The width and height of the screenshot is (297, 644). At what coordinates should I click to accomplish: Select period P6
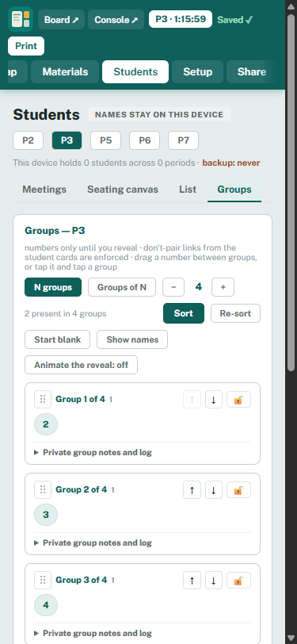pyautogui.click(x=144, y=140)
